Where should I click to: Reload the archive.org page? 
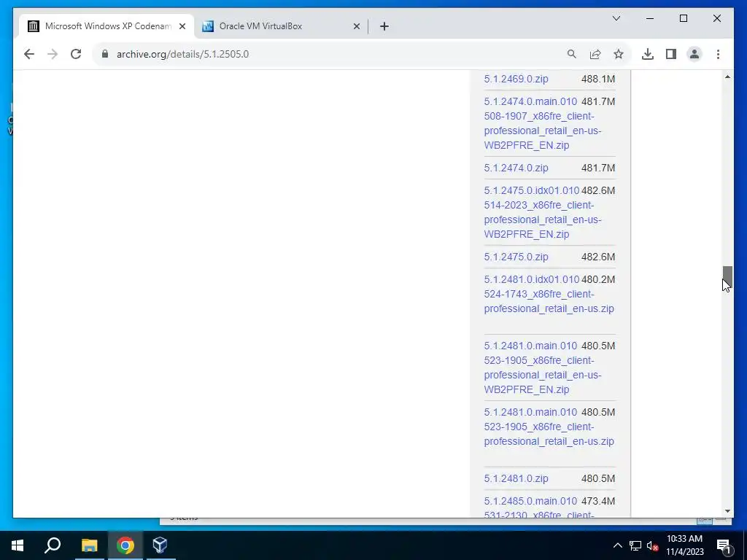point(76,54)
